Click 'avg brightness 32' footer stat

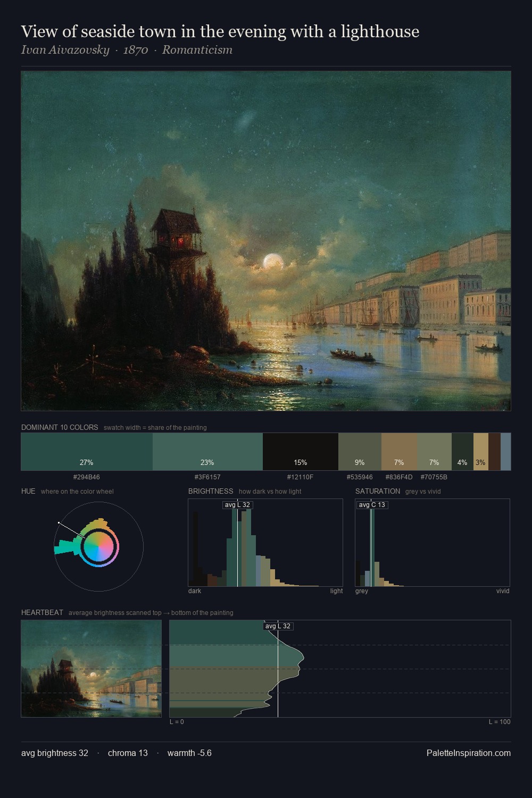[x=55, y=753]
